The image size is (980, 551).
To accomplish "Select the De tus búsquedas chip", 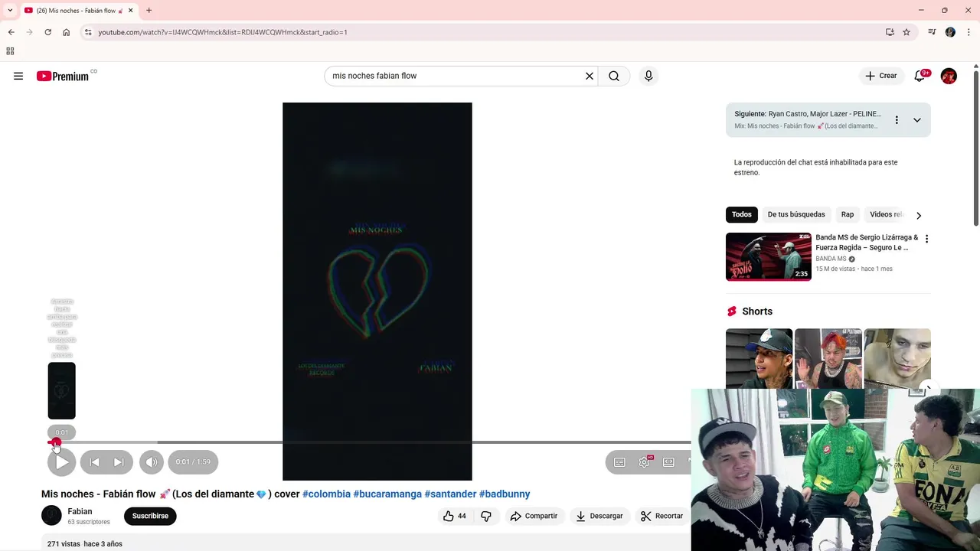I will (x=796, y=214).
